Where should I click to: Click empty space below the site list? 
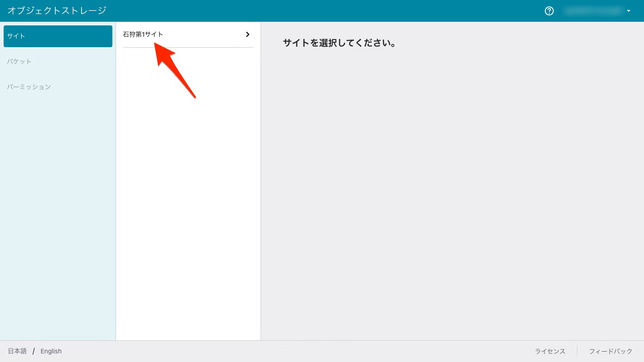pyautogui.click(x=188, y=204)
